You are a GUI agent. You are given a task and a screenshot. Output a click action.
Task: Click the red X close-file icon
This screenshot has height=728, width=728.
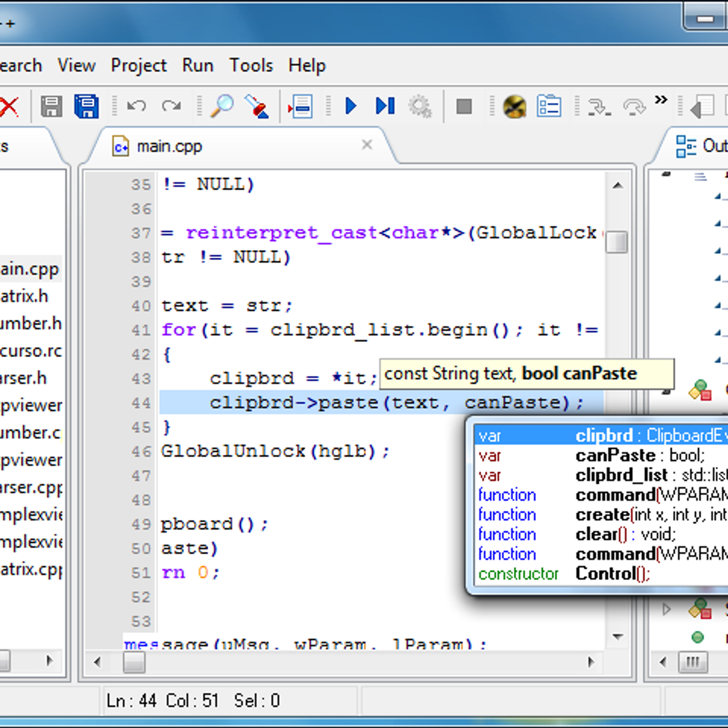click(x=9, y=107)
